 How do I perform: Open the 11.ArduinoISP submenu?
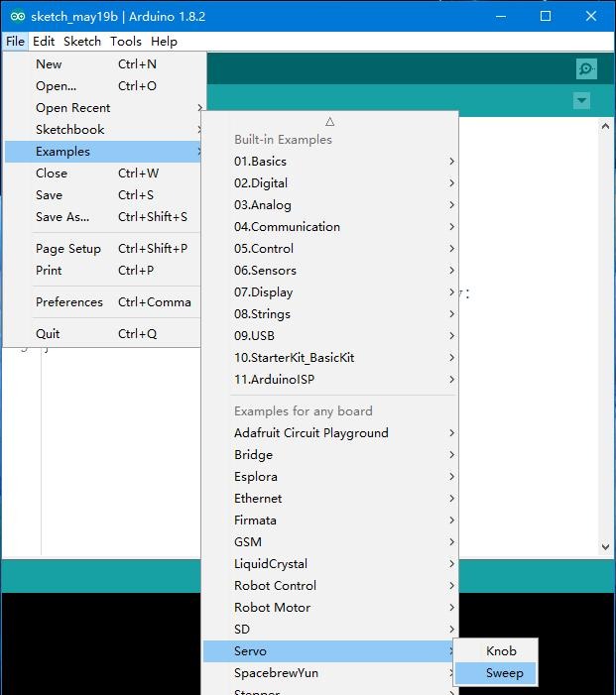[x=330, y=379]
